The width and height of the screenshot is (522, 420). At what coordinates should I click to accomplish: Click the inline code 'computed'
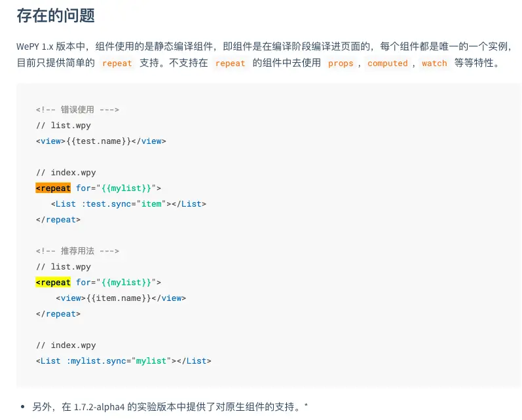pos(388,63)
